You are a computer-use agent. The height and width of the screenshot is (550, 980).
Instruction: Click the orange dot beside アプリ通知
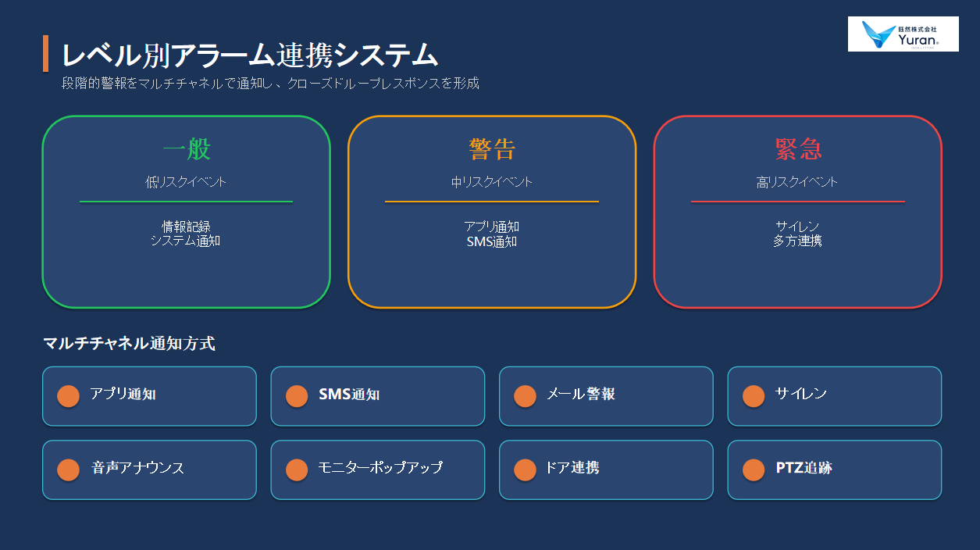click(69, 396)
